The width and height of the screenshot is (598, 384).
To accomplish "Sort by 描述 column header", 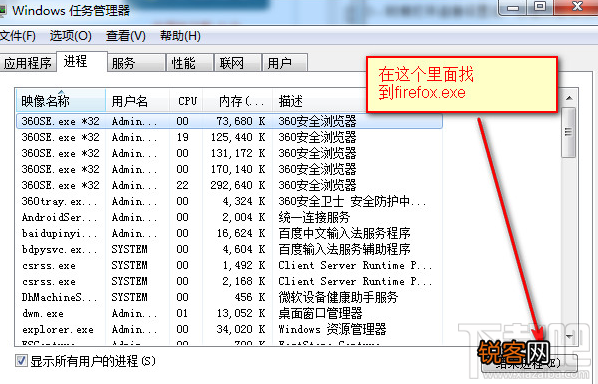I will (x=320, y=101).
